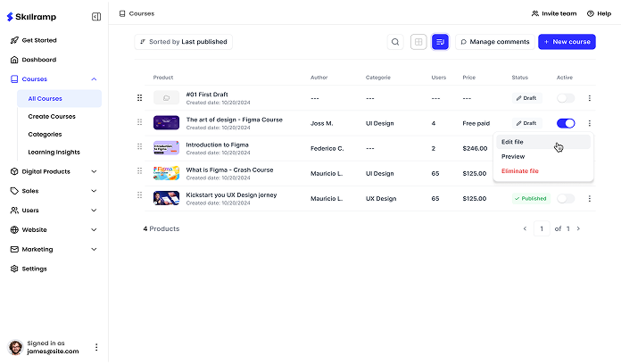Open three-dot menu for Kickstart UX Design row
This screenshot has height=364, width=621.
coord(589,198)
